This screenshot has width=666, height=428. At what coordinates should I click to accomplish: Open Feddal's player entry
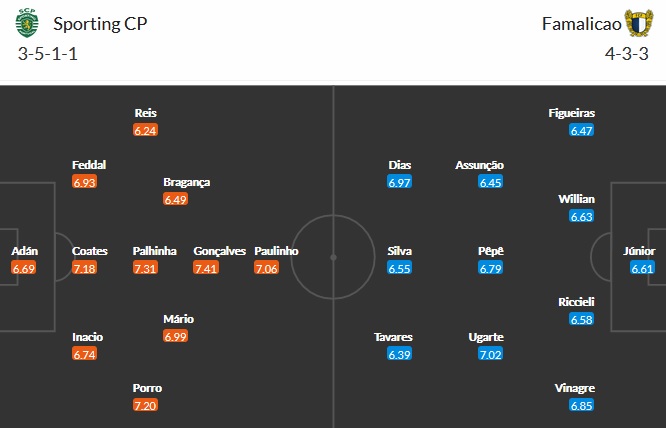tap(89, 165)
